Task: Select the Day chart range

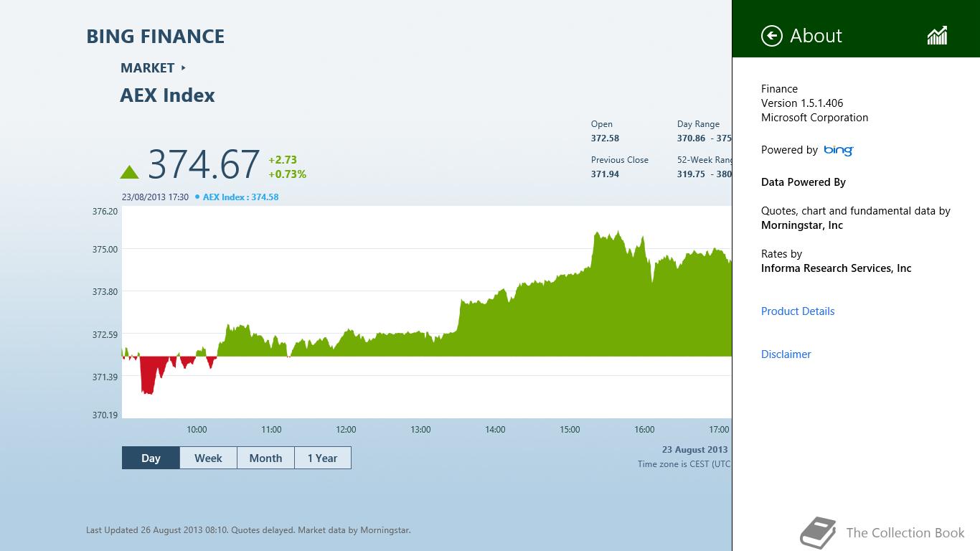Action: click(x=151, y=458)
